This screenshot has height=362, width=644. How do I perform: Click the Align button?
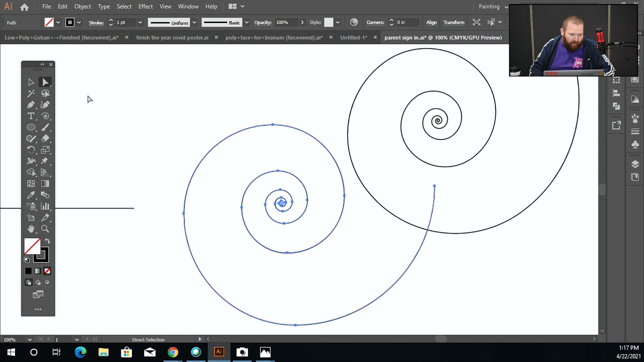tap(432, 22)
